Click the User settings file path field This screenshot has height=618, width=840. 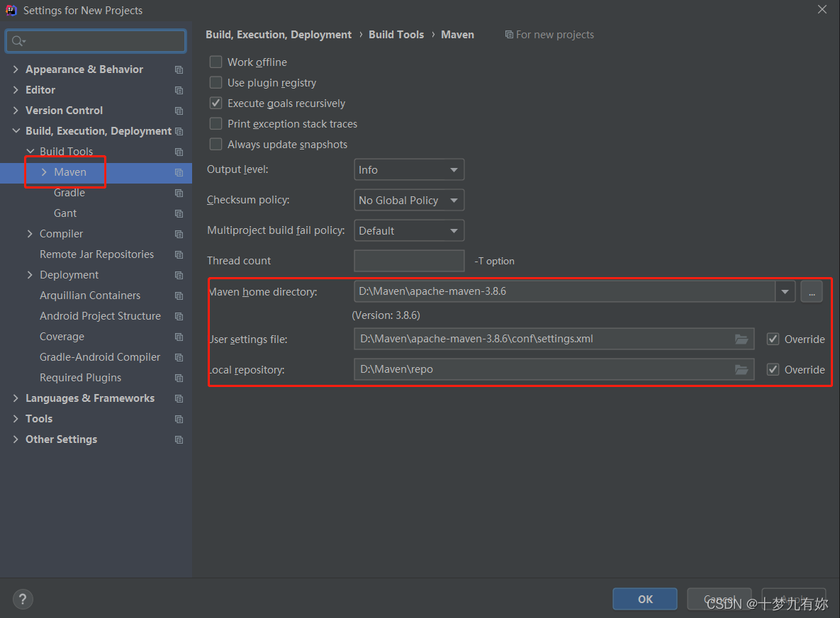554,339
